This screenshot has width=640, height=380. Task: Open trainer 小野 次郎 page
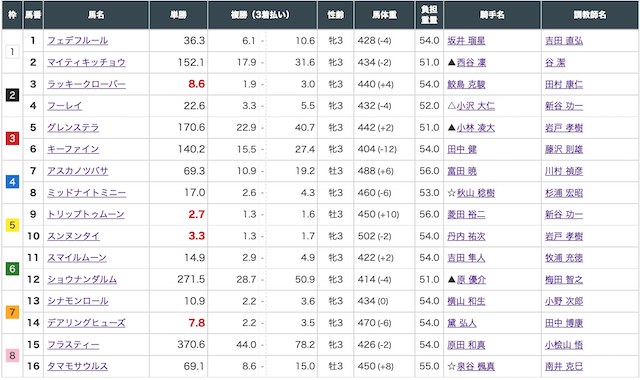pos(564,301)
